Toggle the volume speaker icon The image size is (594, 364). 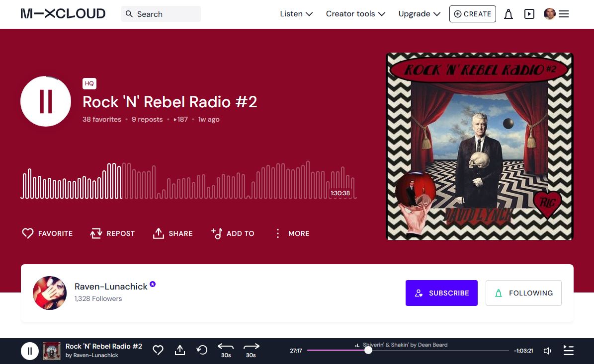click(x=547, y=351)
